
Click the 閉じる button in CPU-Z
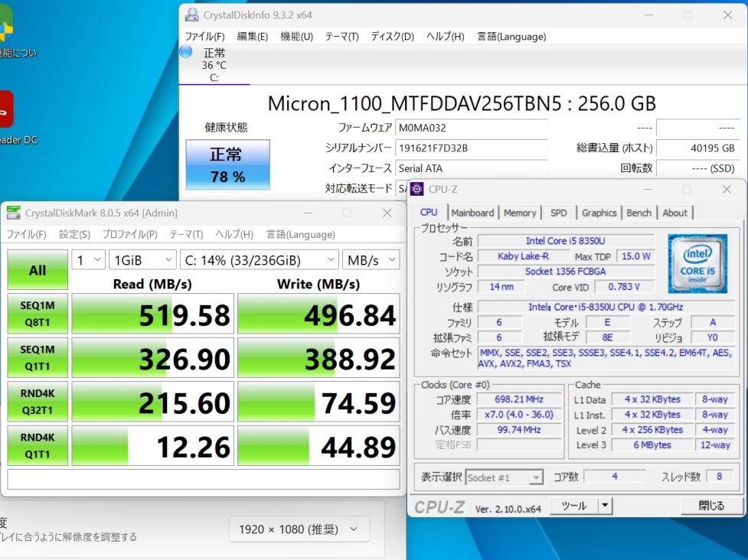[x=711, y=506]
